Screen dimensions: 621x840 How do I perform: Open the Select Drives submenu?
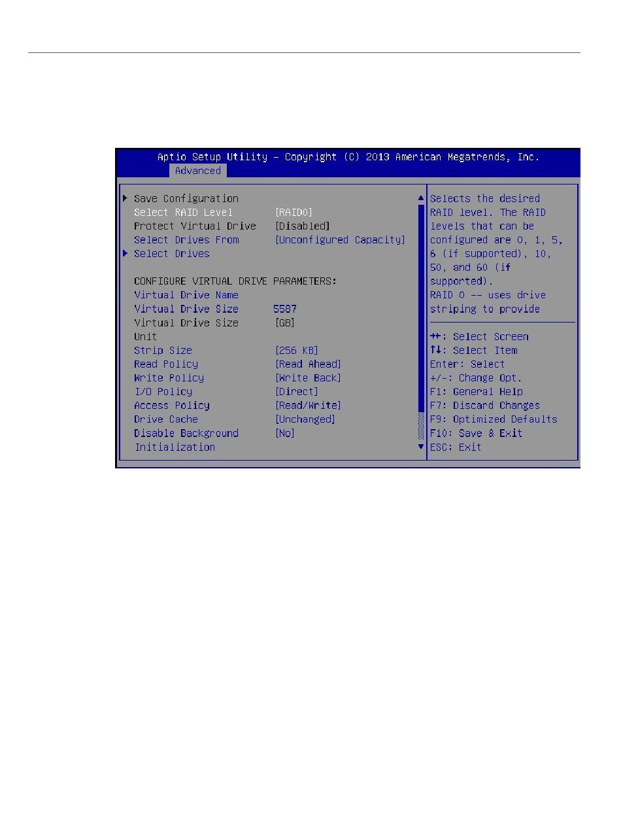coord(172,253)
